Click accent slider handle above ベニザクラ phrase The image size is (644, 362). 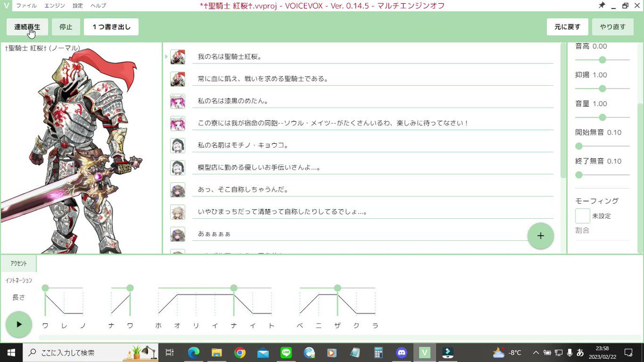pyautogui.click(x=337, y=288)
